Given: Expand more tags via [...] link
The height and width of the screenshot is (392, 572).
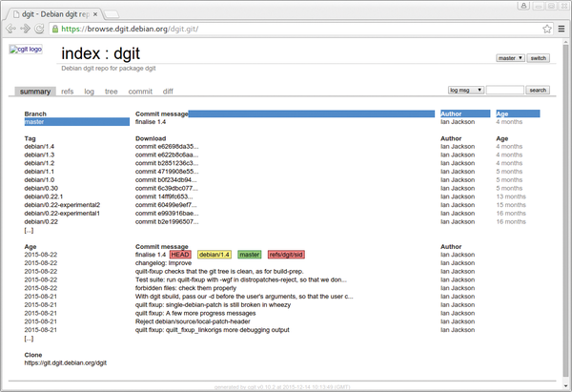Looking at the screenshot, I should point(29,231).
